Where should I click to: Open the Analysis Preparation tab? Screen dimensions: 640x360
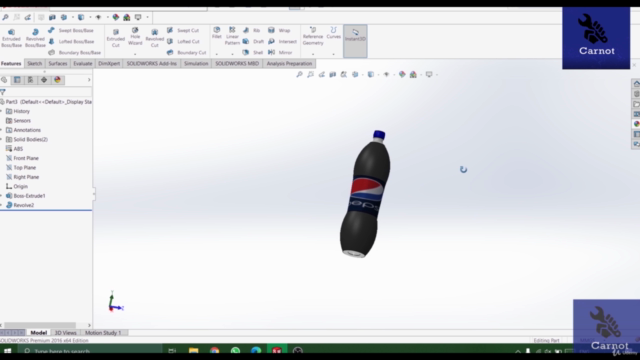coord(289,64)
